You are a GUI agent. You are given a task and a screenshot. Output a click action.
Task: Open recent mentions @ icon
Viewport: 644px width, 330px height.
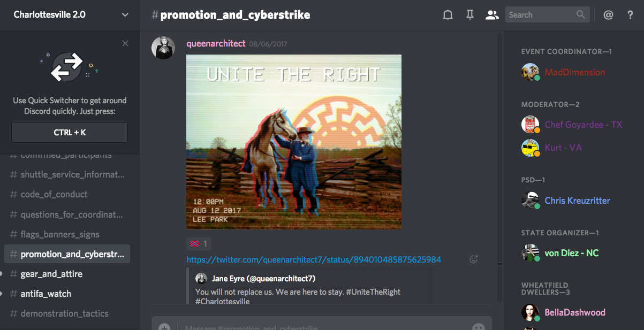click(608, 15)
